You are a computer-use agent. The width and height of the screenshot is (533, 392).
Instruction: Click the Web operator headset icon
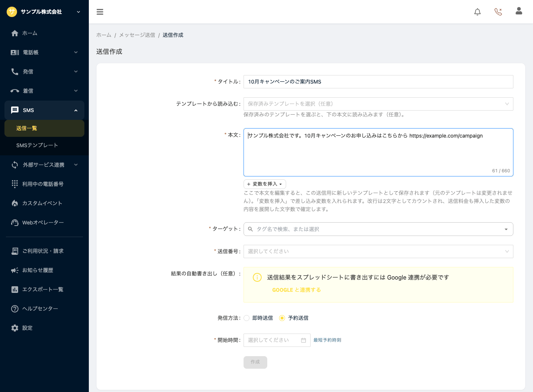15,223
